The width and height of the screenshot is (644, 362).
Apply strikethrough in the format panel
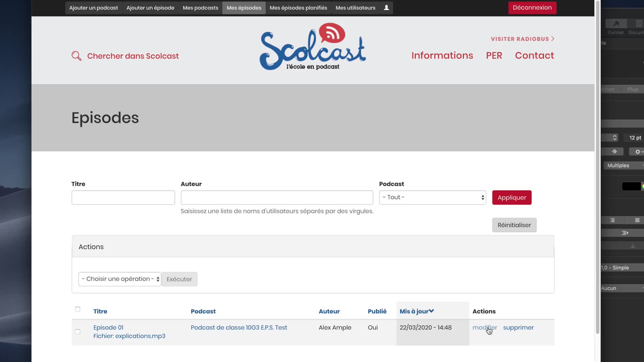pos(614,152)
